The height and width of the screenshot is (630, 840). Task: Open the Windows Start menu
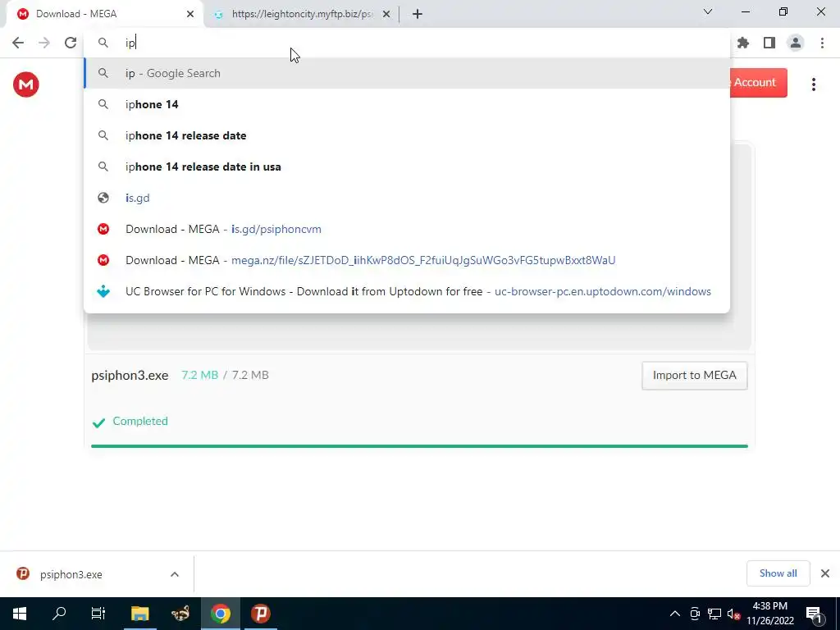[20, 614]
